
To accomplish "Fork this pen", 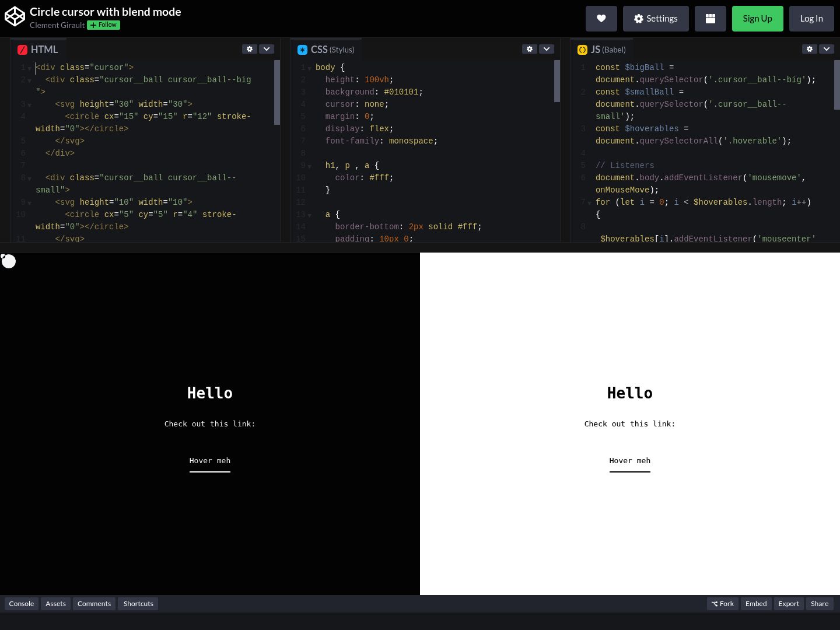I will pyautogui.click(x=723, y=604).
